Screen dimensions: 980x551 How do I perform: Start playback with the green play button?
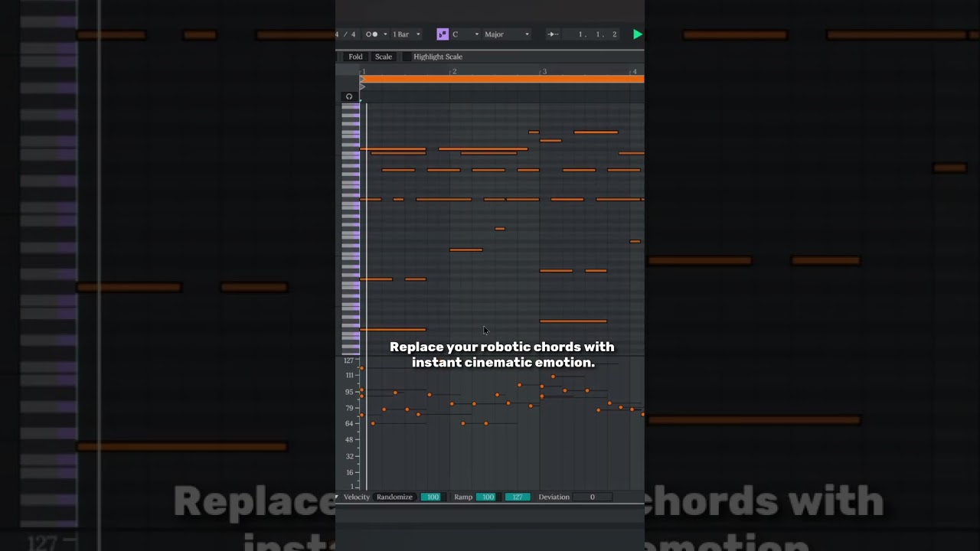click(x=638, y=34)
